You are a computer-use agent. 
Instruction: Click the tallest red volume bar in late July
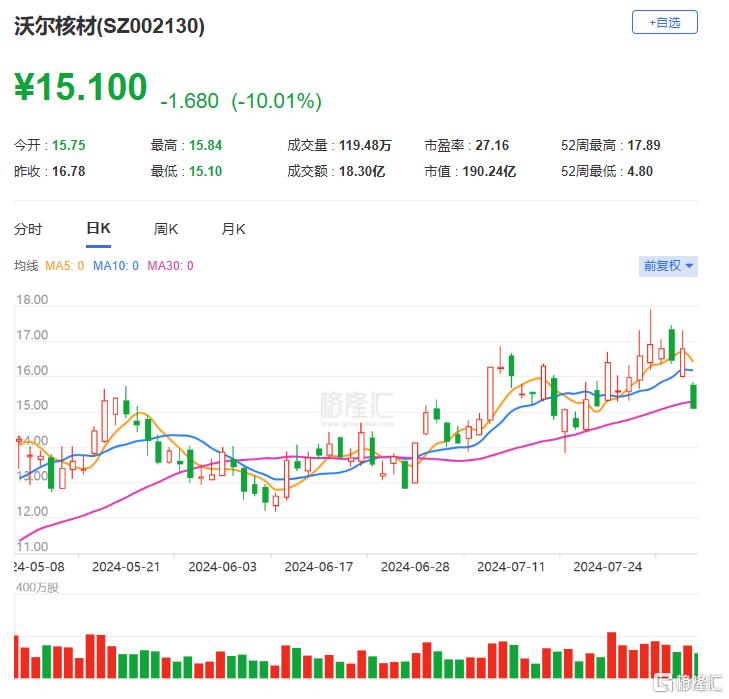(612, 655)
